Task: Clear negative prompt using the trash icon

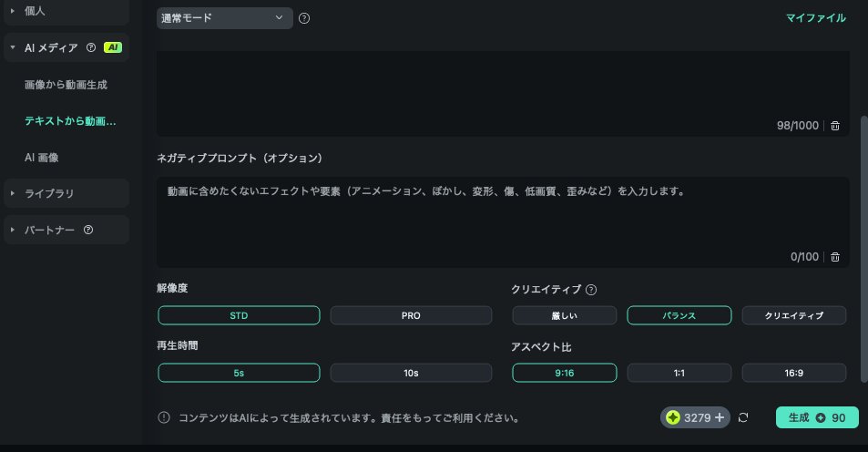Action: point(835,257)
